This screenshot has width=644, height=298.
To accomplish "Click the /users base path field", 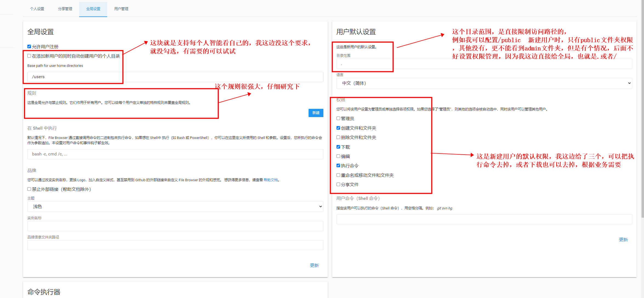I will (175, 77).
